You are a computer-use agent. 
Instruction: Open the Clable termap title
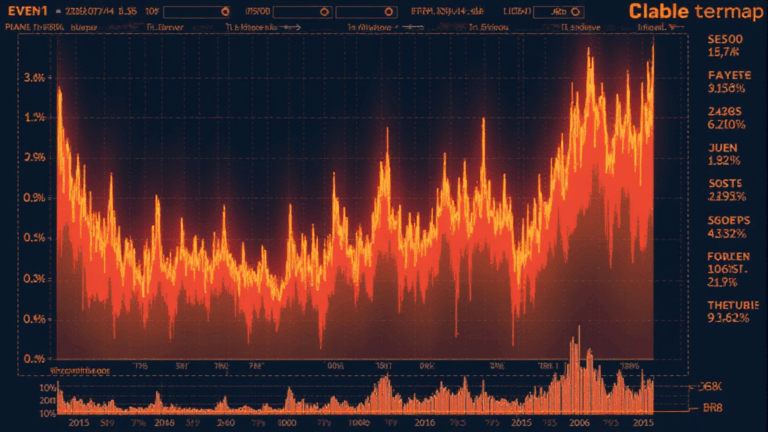pos(696,11)
